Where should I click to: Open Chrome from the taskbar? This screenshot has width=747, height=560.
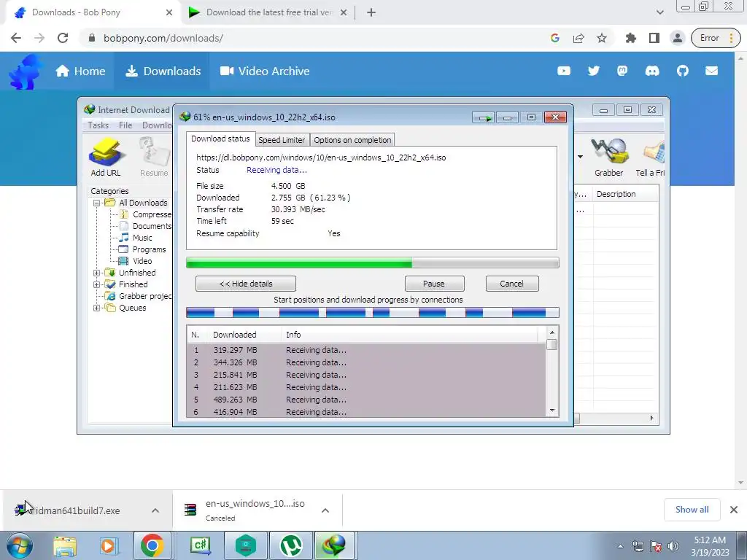152,545
